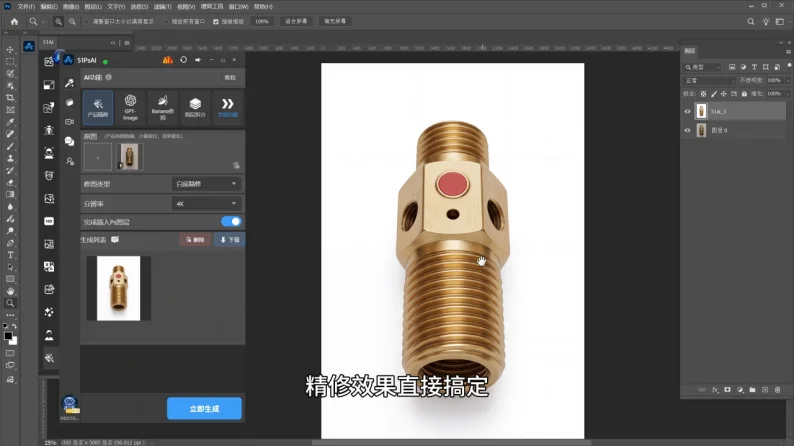The width and height of the screenshot is (794, 447).
Task: Click the settings gear next to AI功能
Action: click(x=109, y=77)
